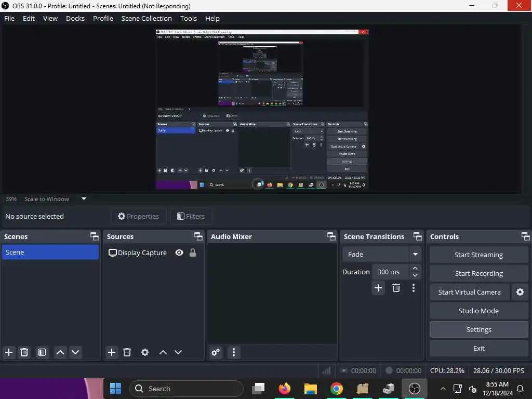The width and height of the screenshot is (532, 399).
Task: Open source properties gear in Sources dock
Action: (x=145, y=352)
